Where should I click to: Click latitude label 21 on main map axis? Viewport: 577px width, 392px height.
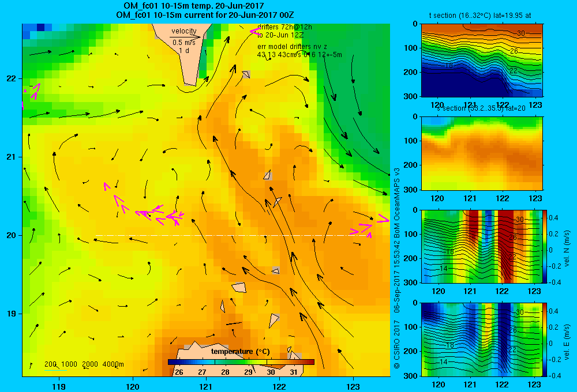(10, 157)
